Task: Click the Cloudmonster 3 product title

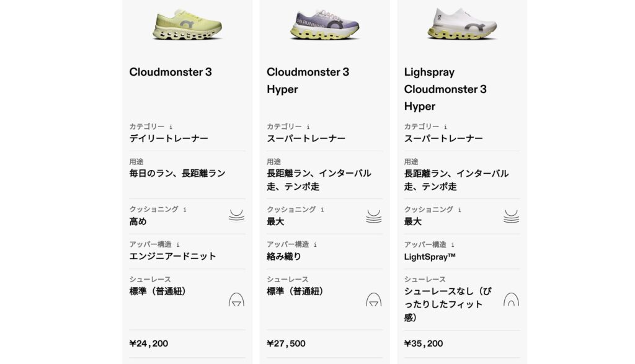Action: (x=171, y=72)
